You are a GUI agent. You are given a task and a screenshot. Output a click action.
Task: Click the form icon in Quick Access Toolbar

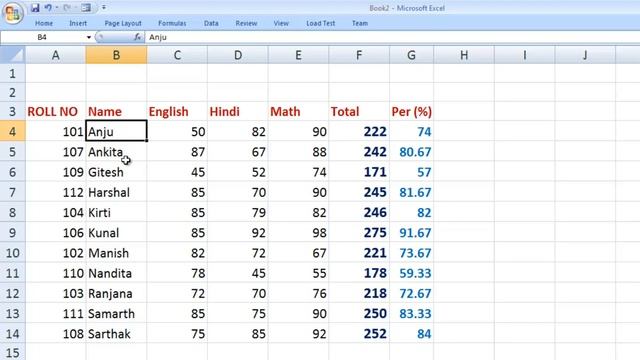click(x=86, y=8)
